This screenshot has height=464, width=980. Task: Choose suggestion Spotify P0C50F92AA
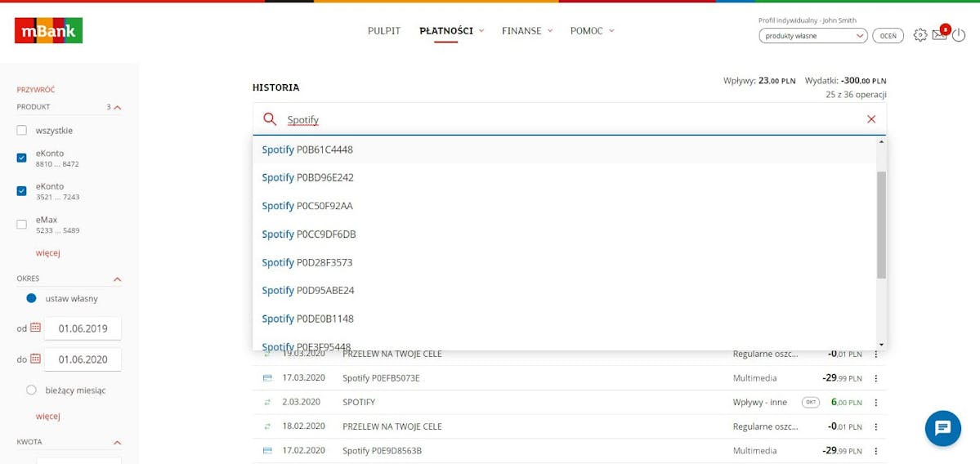[564, 206]
